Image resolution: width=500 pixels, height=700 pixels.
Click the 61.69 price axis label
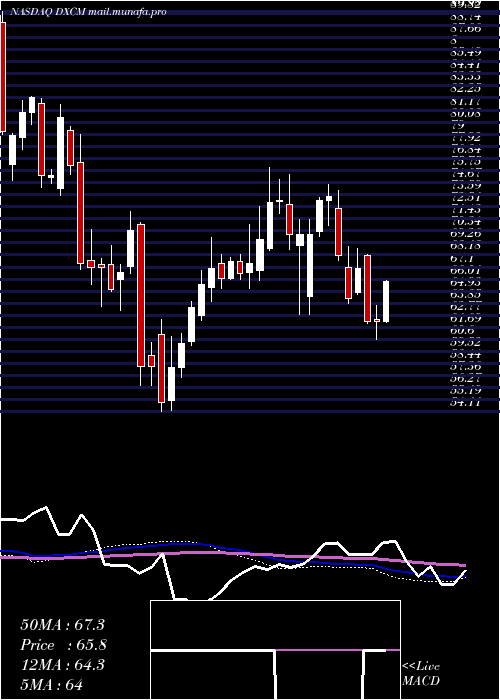pyautogui.click(x=466, y=318)
